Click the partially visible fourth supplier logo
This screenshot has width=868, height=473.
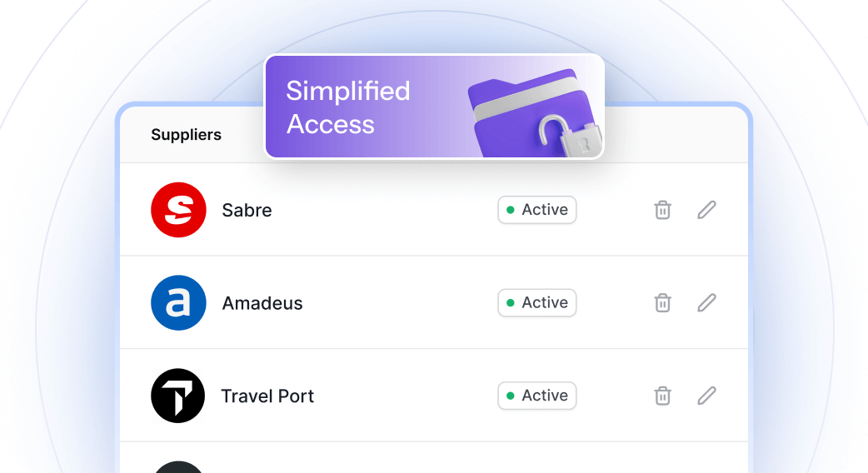178,466
